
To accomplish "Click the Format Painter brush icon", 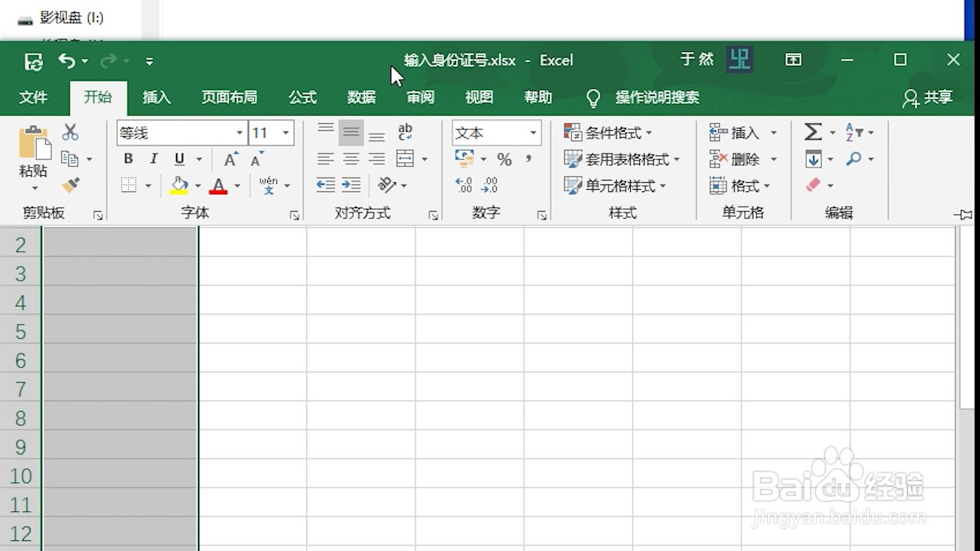I will click(70, 184).
